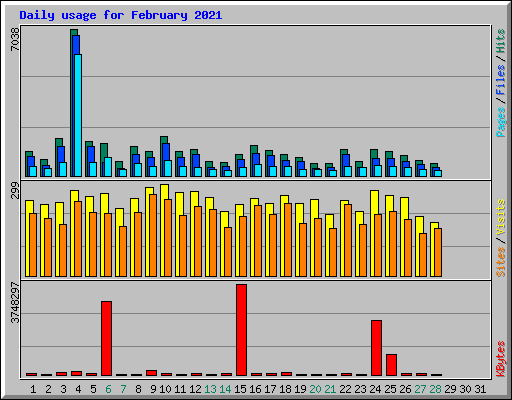The width and height of the screenshot is (512, 400).
Task: Click day 29 on the x-axis
Action: (x=450, y=389)
